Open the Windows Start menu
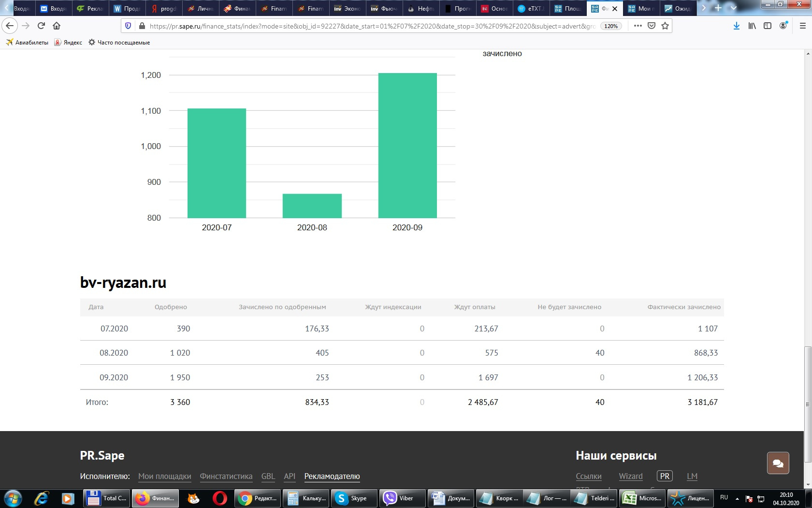The width and height of the screenshot is (812, 508). 13,498
